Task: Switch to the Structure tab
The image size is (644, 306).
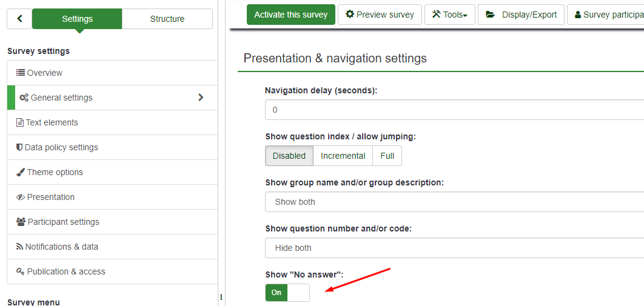Action: pyautogui.click(x=167, y=19)
